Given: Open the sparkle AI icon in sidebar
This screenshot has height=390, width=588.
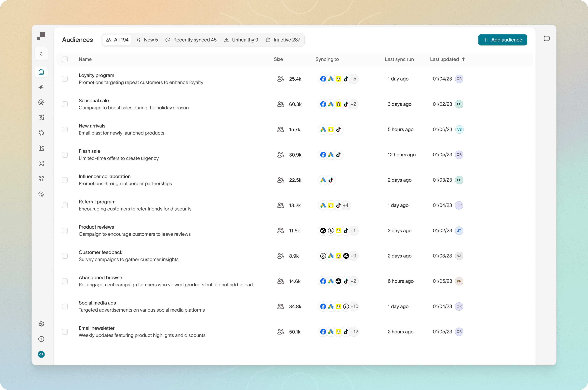Looking at the screenshot, I should (x=41, y=87).
